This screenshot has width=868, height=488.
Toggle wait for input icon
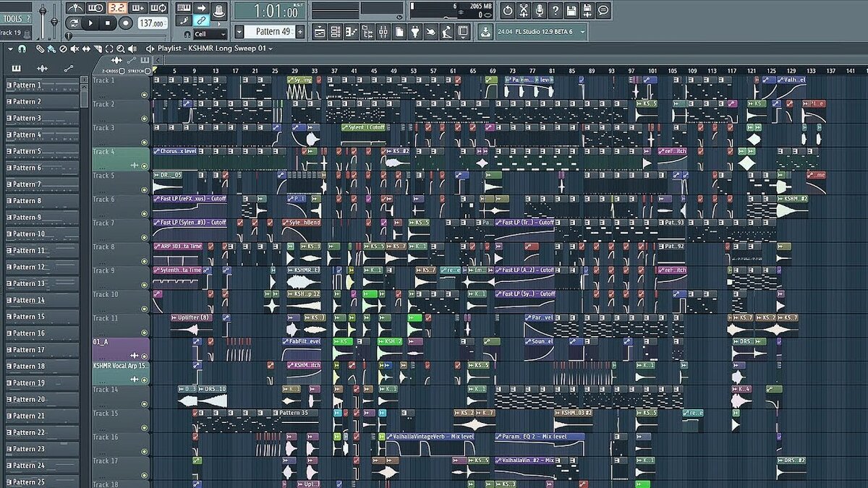coord(96,8)
